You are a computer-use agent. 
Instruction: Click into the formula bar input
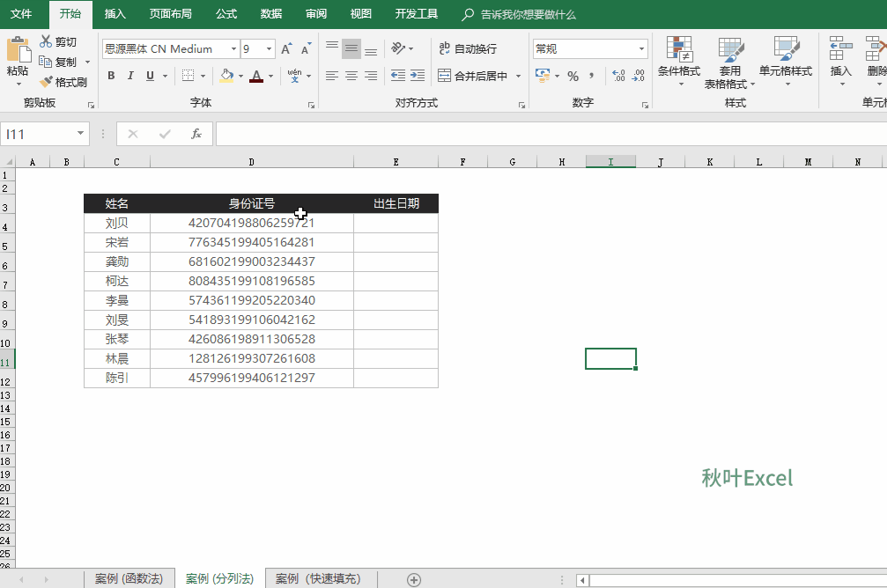[x=551, y=134]
